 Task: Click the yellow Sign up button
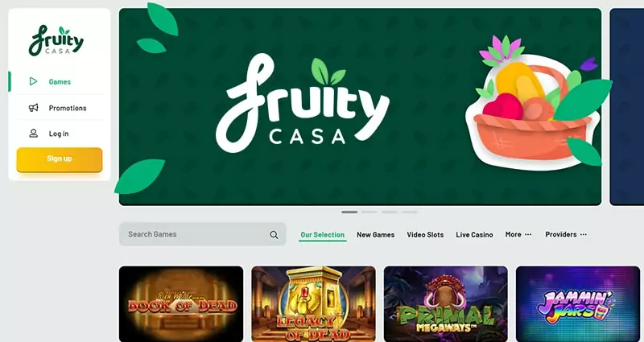60,159
